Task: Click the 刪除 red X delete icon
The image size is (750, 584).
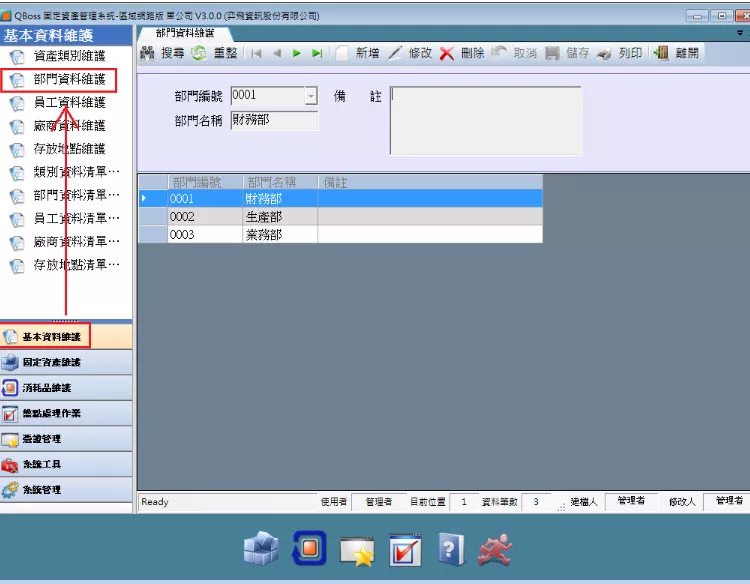Action: tap(447, 53)
